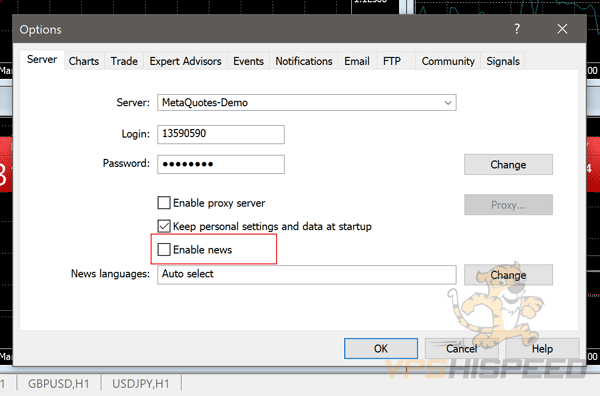Click the question mark help icon
The image size is (600, 396).
pos(517,29)
